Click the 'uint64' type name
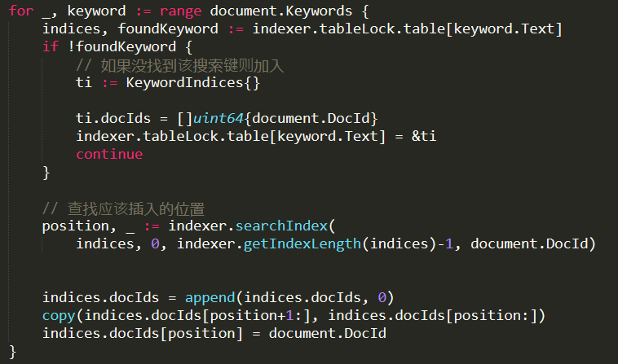This screenshot has height=364, width=618. click(x=218, y=118)
